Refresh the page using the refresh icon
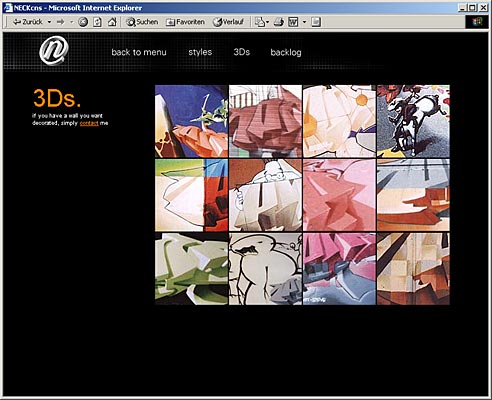492x400 pixels. (97, 22)
